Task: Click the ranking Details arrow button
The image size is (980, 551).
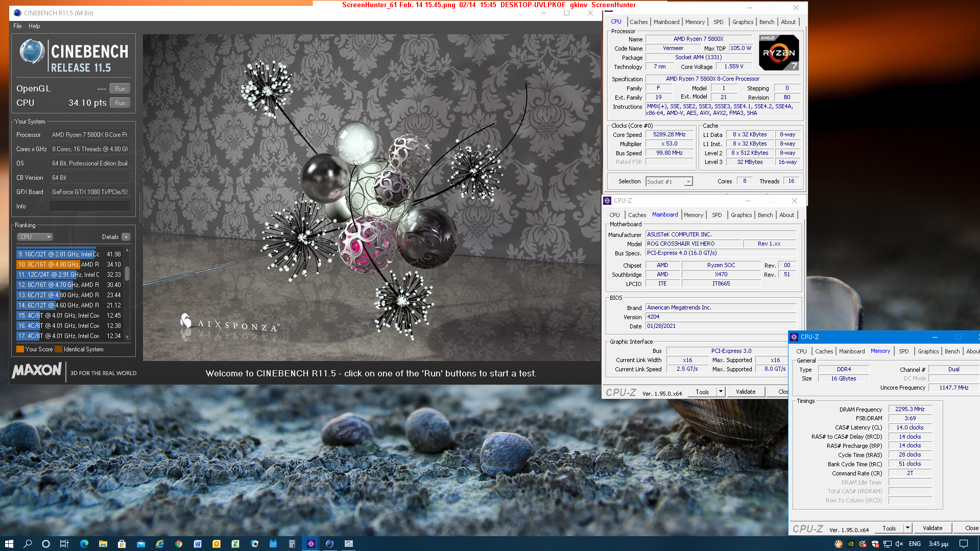Action: pos(126,237)
